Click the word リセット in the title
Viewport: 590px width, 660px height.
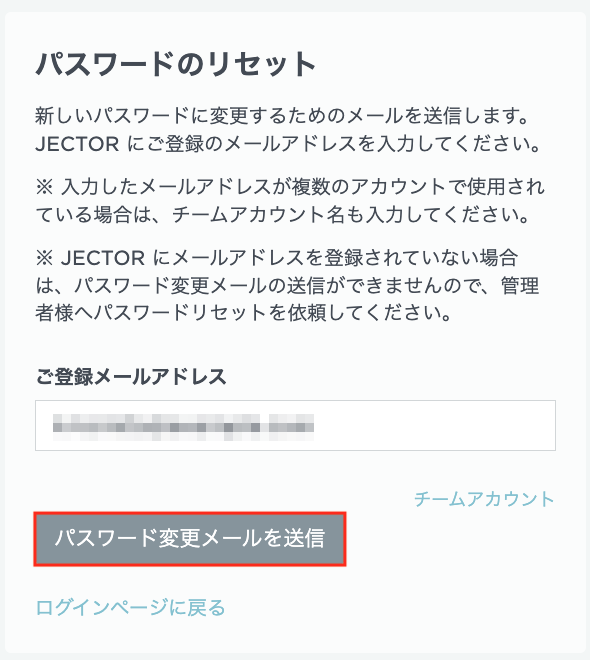click(x=262, y=64)
